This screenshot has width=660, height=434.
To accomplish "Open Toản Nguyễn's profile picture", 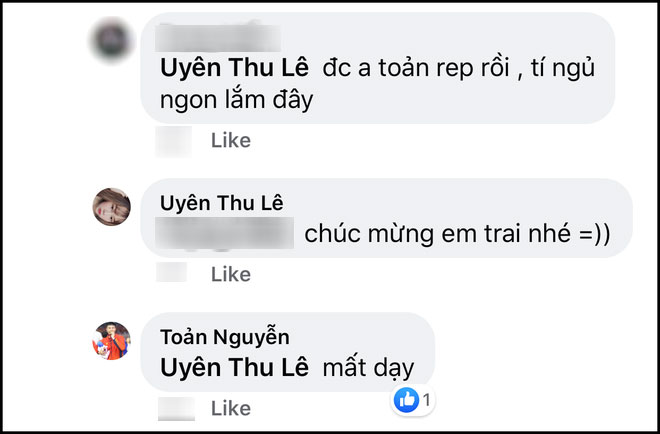I will (x=112, y=341).
